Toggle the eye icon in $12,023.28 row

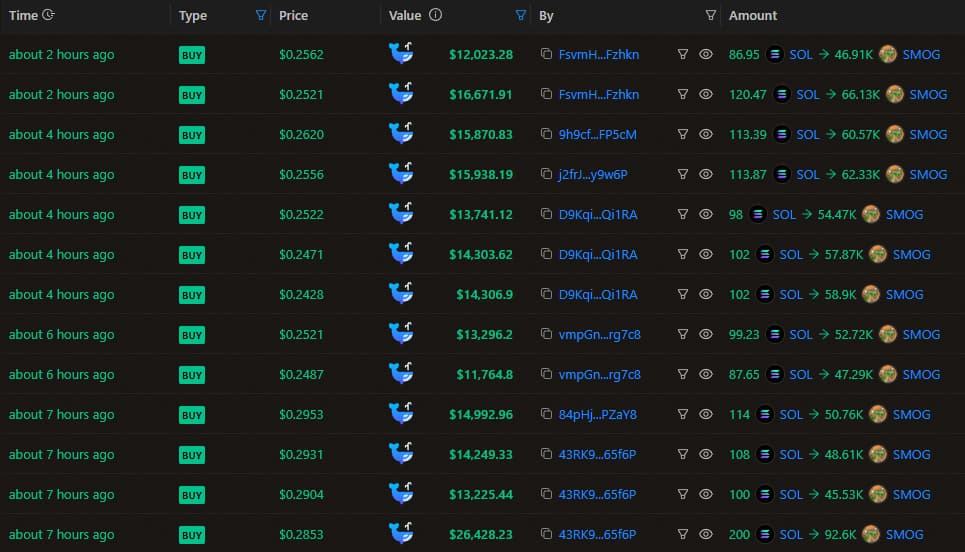pyautogui.click(x=706, y=54)
